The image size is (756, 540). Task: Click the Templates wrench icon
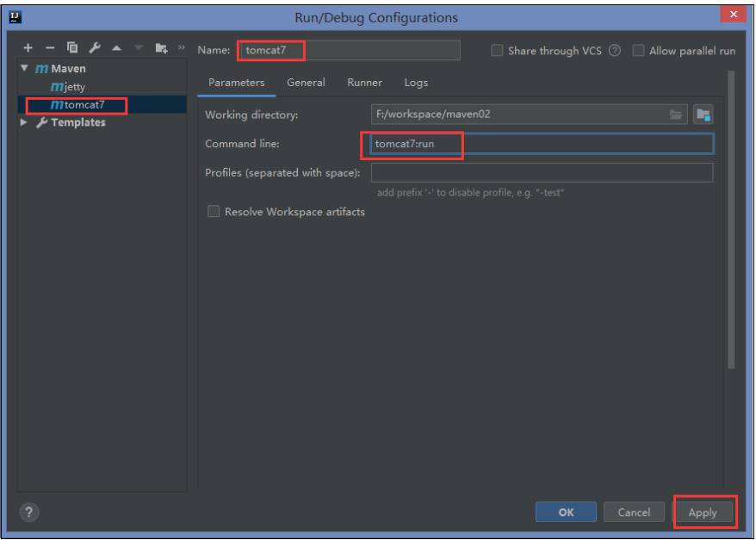click(x=42, y=122)
